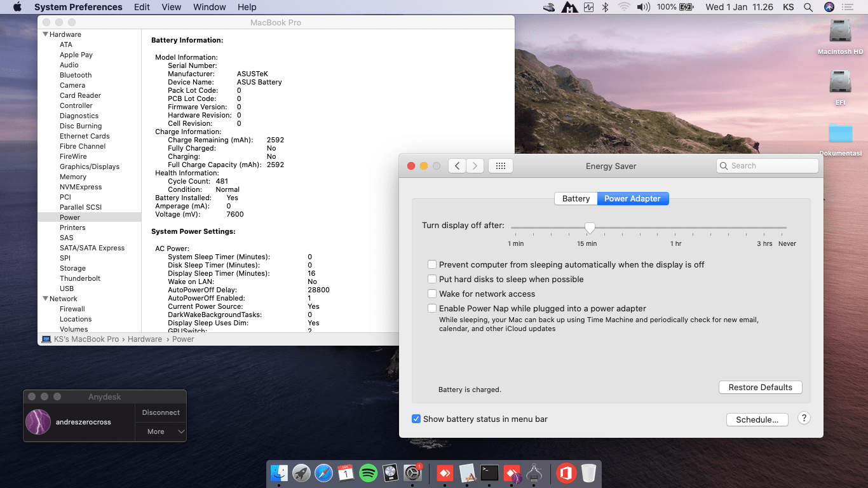This screenshot has height=488, width=868.
Task: Click the help question mark button
Action: [x=804, y=418]
